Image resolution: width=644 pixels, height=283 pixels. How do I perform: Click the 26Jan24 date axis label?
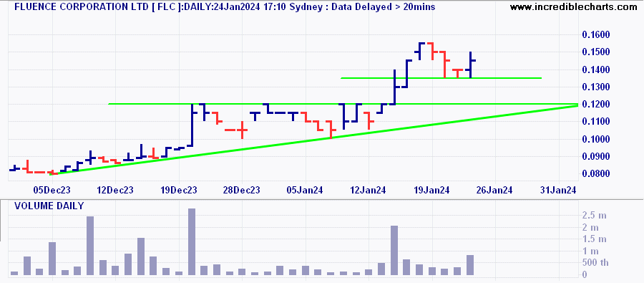pos(495,190)
